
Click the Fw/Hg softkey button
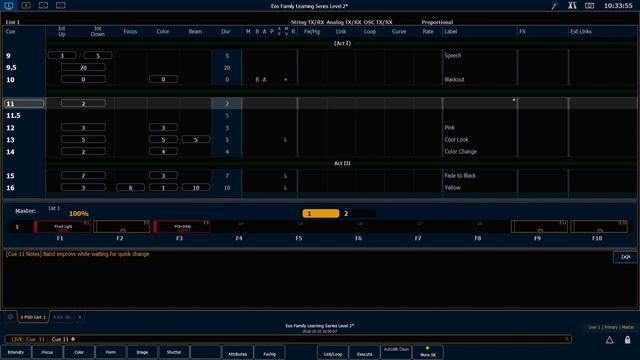(x=269, y=353)
